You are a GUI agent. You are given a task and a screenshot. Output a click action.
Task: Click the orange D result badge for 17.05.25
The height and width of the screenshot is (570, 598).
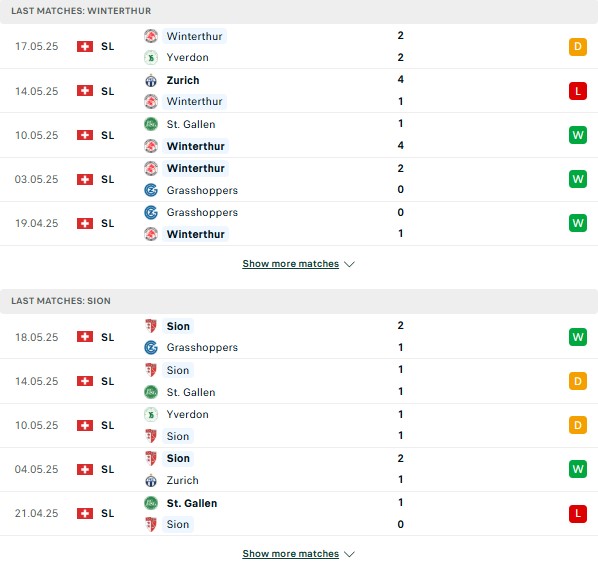(578, 47)
